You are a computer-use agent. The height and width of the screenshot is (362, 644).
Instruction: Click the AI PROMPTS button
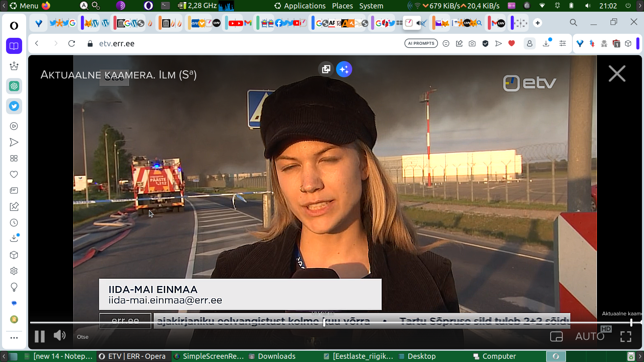point(421,43)
